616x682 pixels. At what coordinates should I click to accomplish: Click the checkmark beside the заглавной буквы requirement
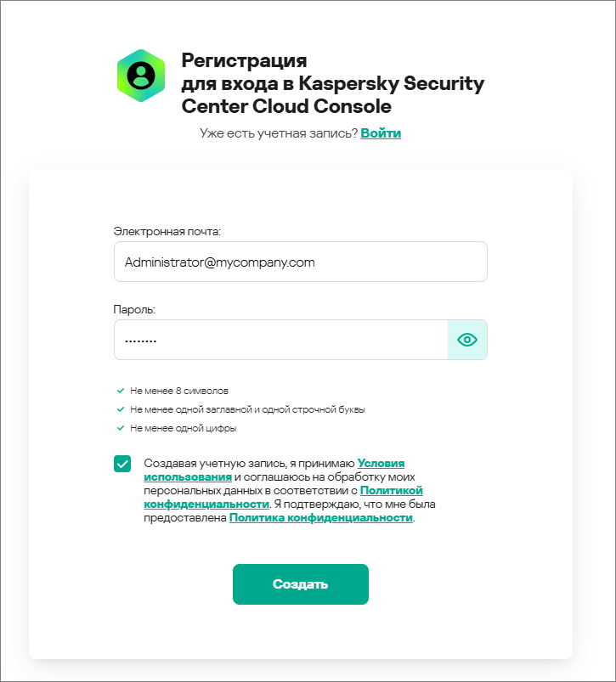121,409
